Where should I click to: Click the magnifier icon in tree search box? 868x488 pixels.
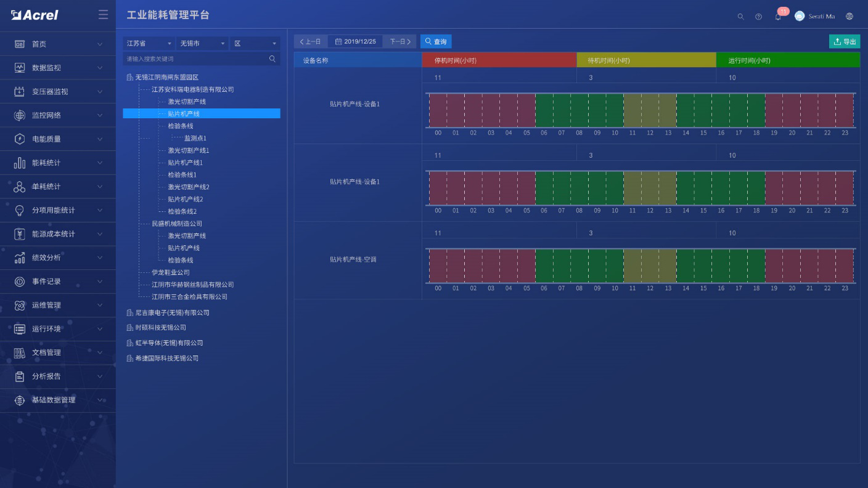pos(272,59)
